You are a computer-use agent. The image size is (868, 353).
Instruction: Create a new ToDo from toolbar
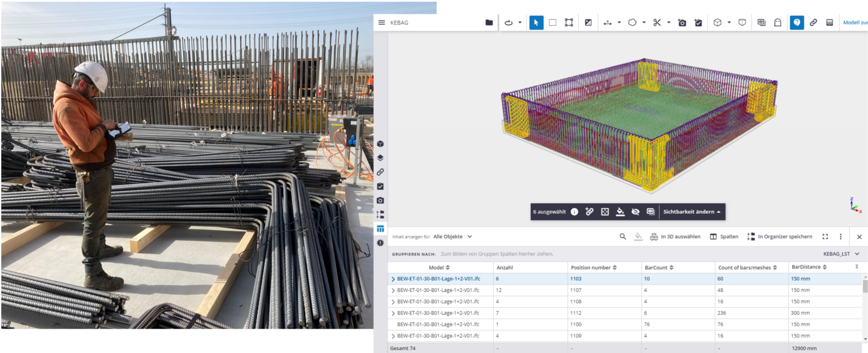click(698, 23)
